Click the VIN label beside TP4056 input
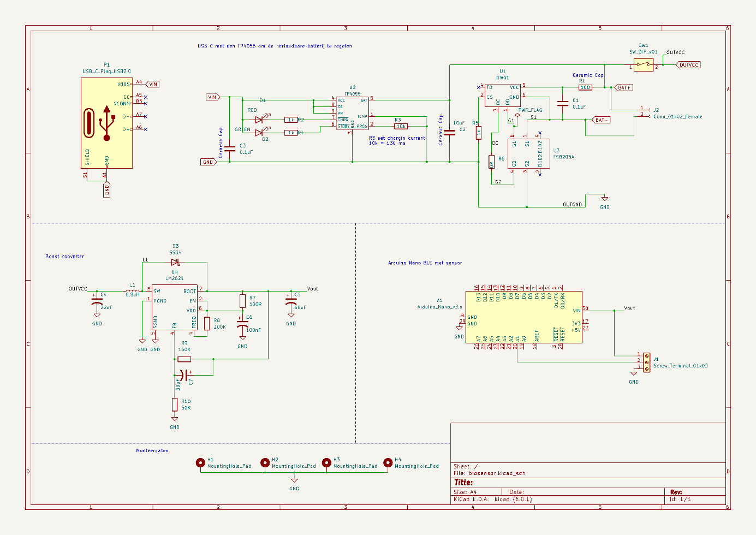The height and width of the screenshot is (535, 756). (212, 97)
